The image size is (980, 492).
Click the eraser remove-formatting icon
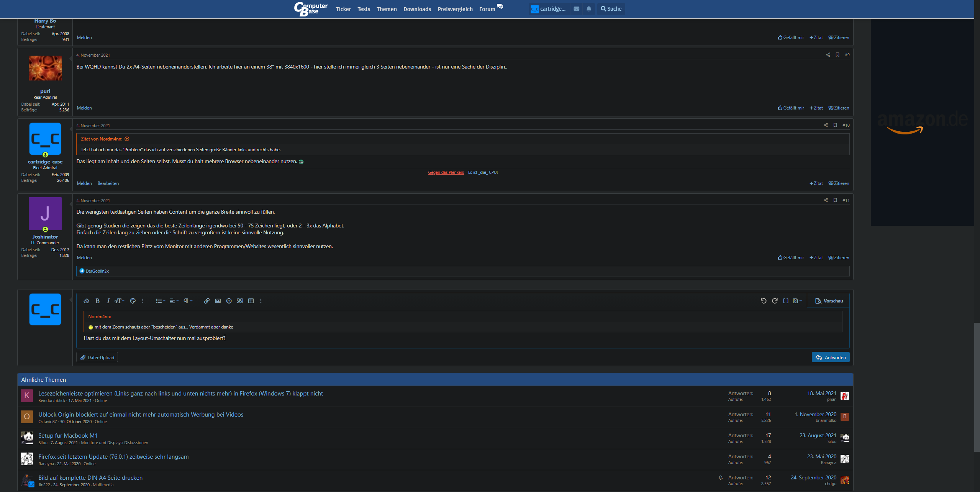87,301
